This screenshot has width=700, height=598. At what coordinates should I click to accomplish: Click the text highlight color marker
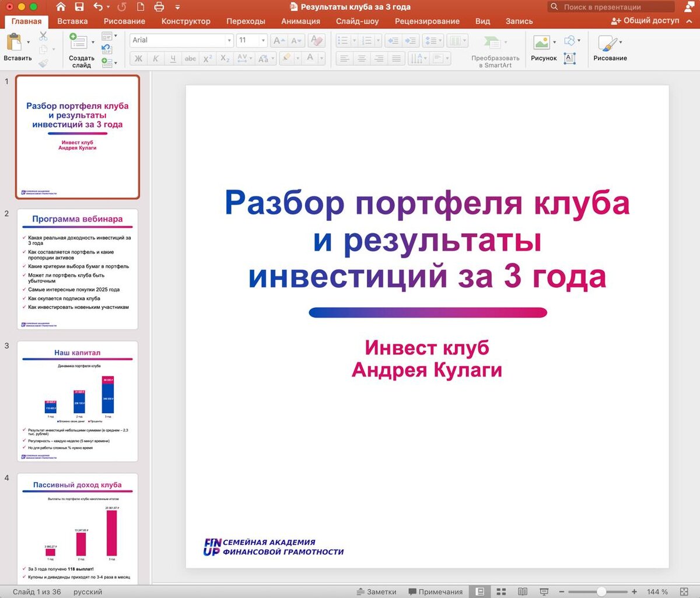click(286, 58)
